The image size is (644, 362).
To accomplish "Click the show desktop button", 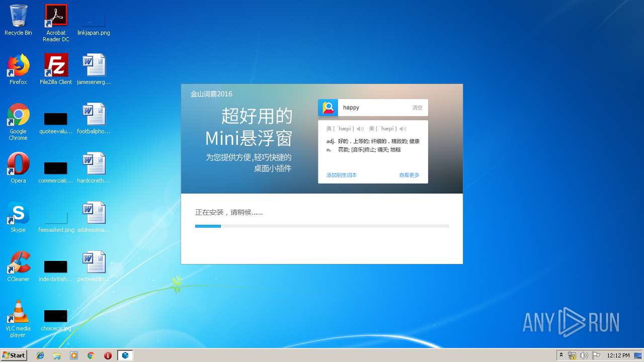I will 639,355.
